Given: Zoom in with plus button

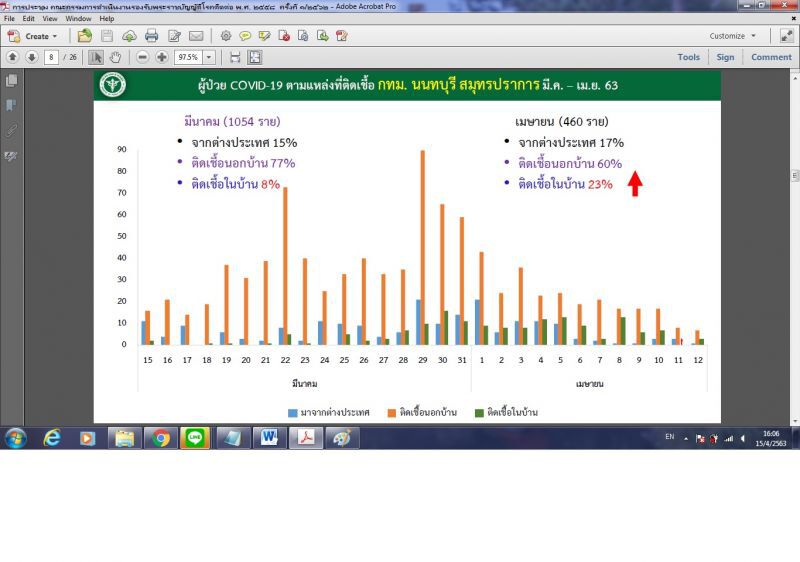Looking at the screenshot, I should (x=162, y=57).
